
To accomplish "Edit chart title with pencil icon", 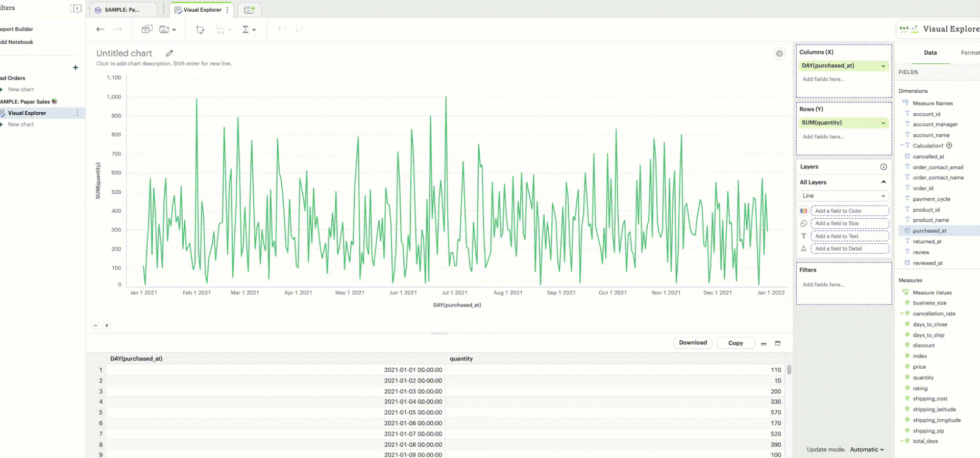I will coord(169,53).
